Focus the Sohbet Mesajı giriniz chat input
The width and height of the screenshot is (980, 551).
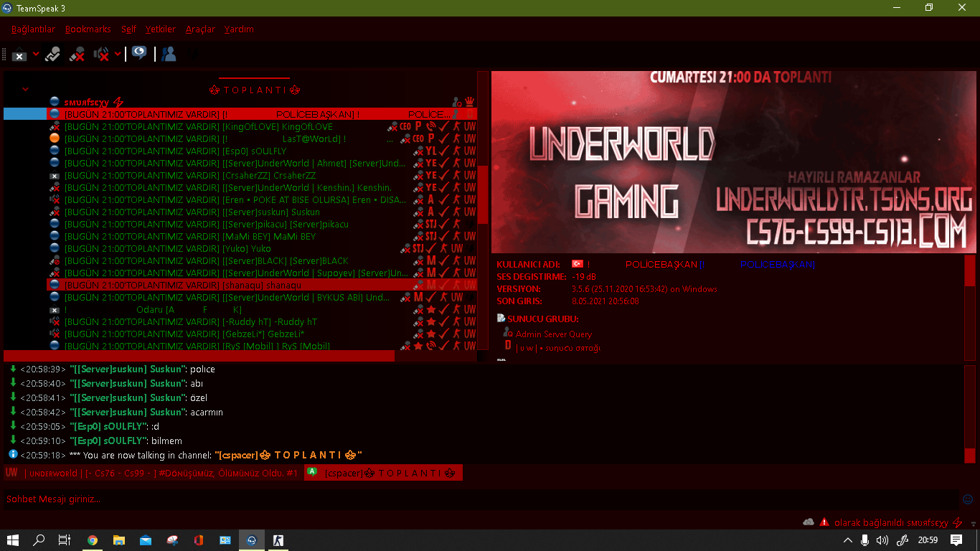(481, 499)
